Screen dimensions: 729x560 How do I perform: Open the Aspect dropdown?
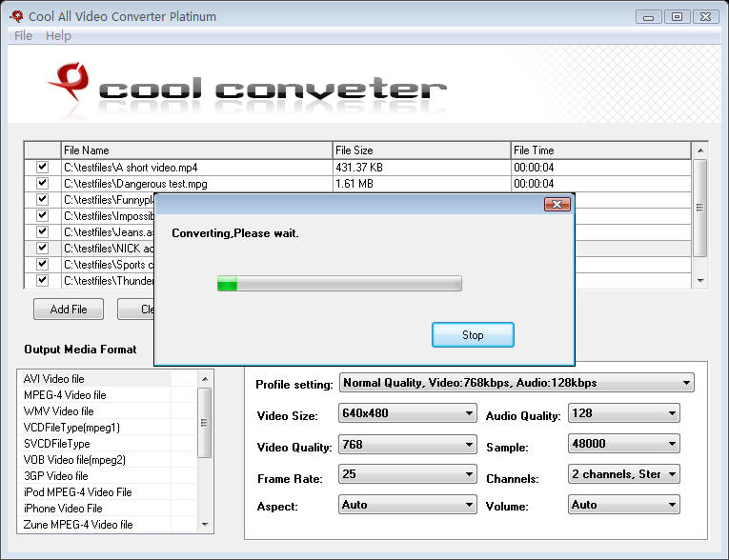pyautogui.click(x=407, y=505)
